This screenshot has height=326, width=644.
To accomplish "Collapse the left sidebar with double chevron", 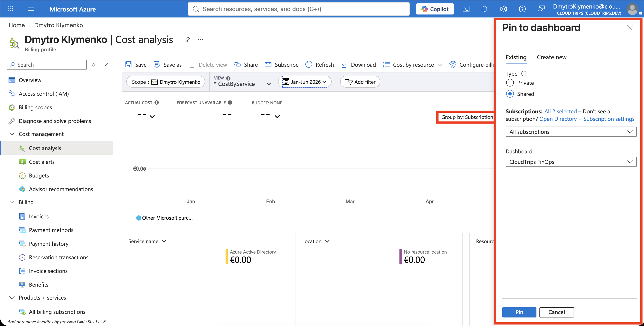I will pyautogui.click(x=106, y=65).
